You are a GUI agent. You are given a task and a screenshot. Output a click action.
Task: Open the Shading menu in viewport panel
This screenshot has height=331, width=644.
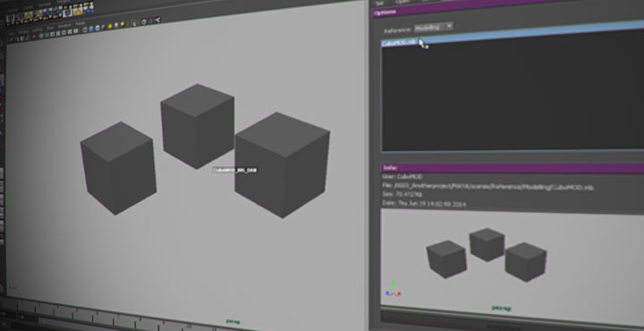(23, 32)
